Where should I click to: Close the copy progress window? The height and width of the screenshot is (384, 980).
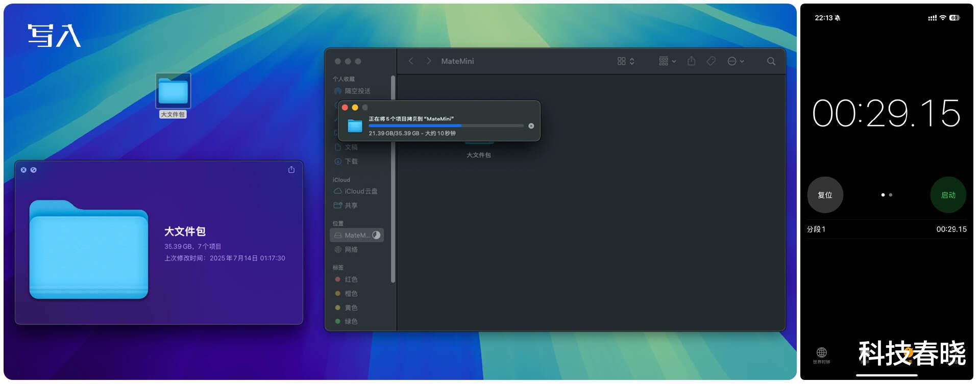[x=345, y=108]
